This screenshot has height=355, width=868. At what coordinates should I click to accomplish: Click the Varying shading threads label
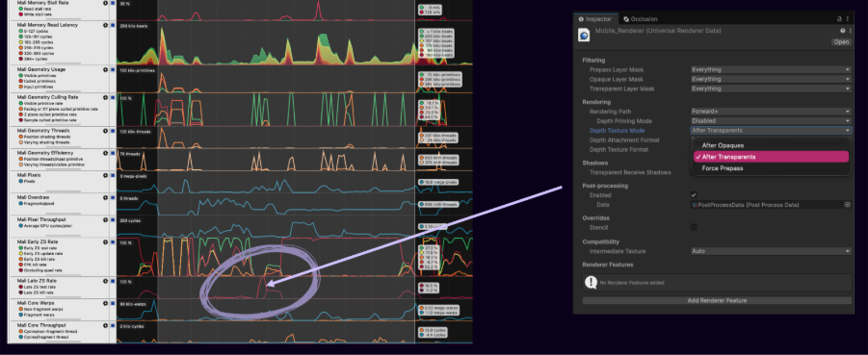point(45,142)
